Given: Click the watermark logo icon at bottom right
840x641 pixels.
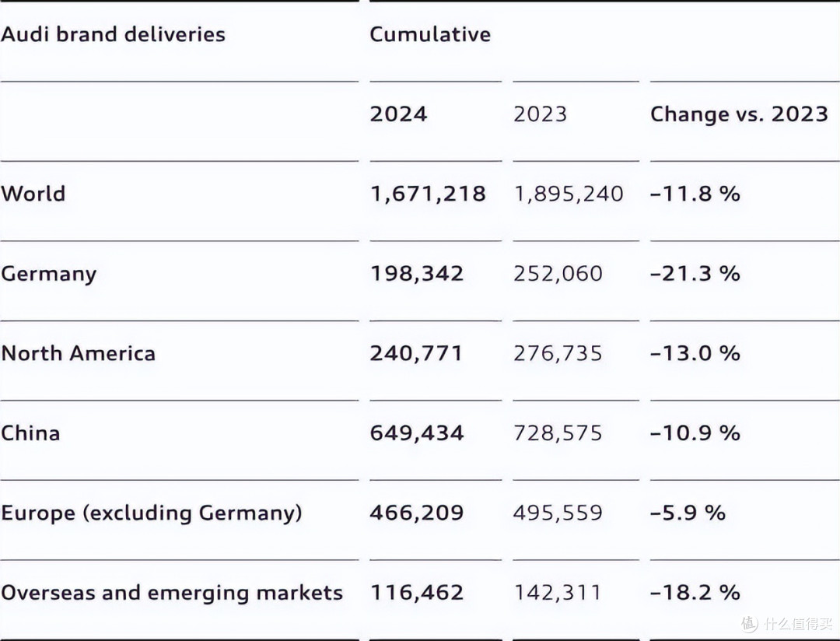Looking at the screenshot, I should tap(750, 623).
